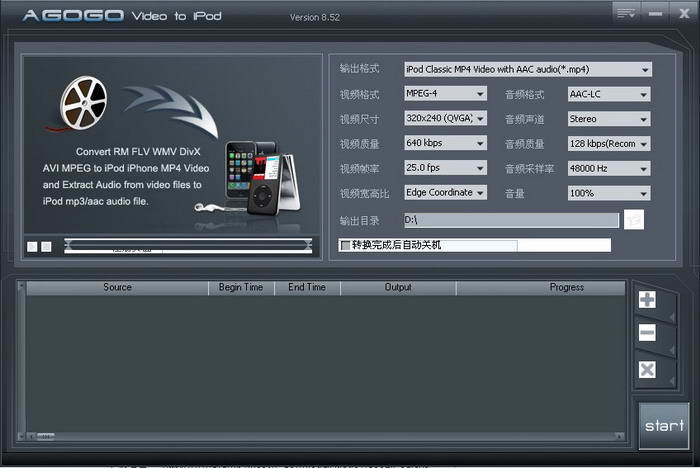Open the 320x240 (QVGA) video size dropdown

[x=445, y=118]
